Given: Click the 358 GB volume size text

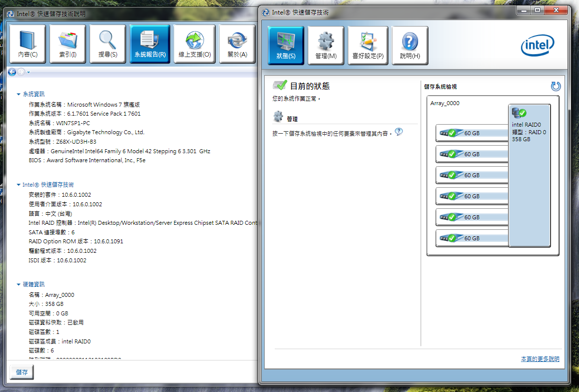Looking at the screenshot, I should [521, 139].
